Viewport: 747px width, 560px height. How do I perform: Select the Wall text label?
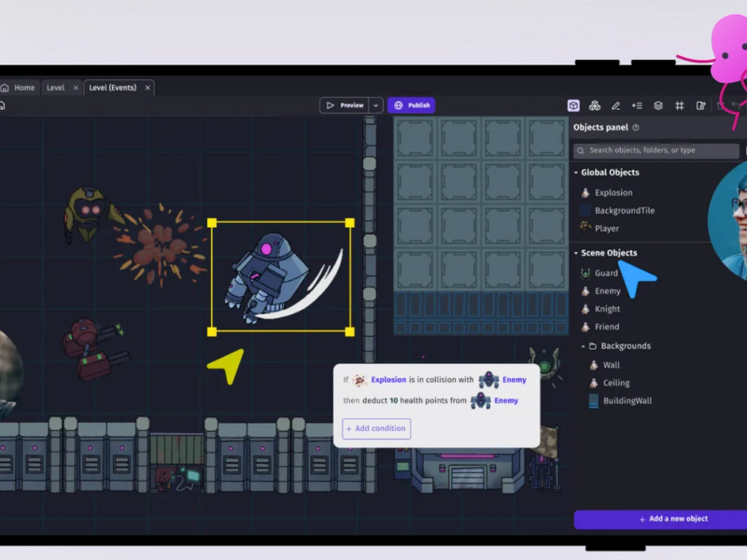pos(612,365)
